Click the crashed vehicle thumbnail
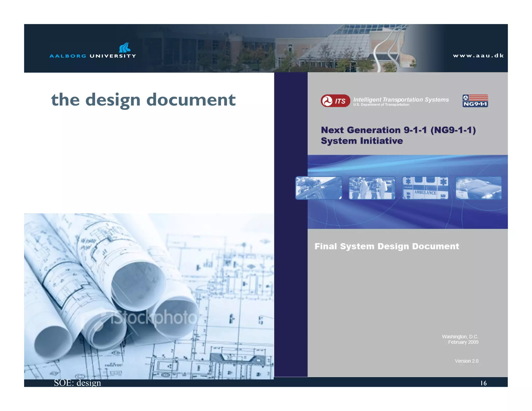Viewport: 532px width, 411px height. (x=319, y=188)
